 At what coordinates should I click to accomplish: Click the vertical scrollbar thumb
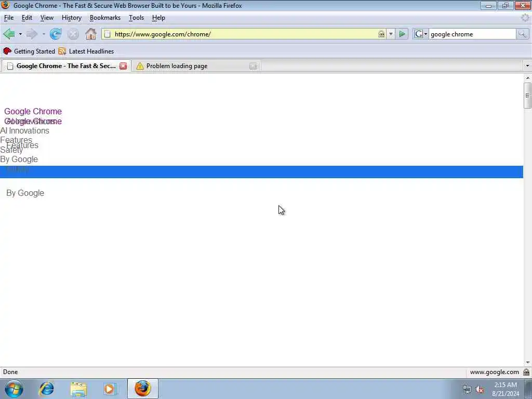(x=527, y=96)
